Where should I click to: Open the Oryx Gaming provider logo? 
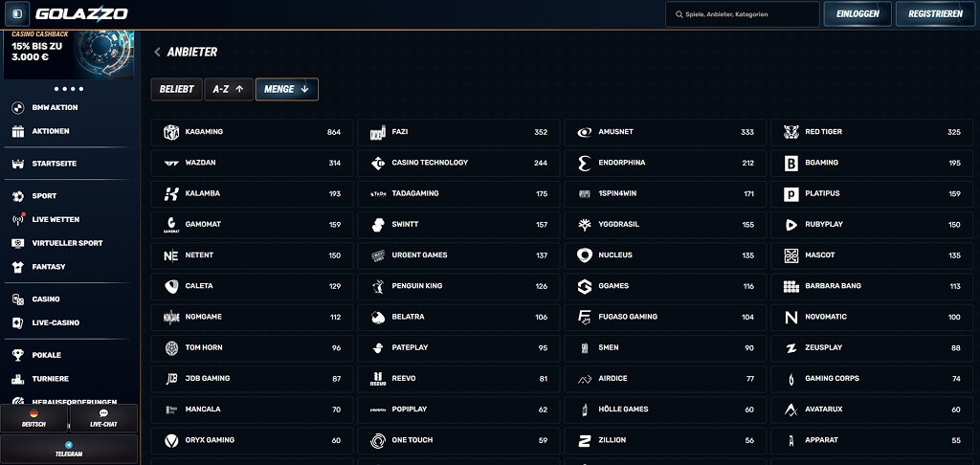(x=171, y=441)
